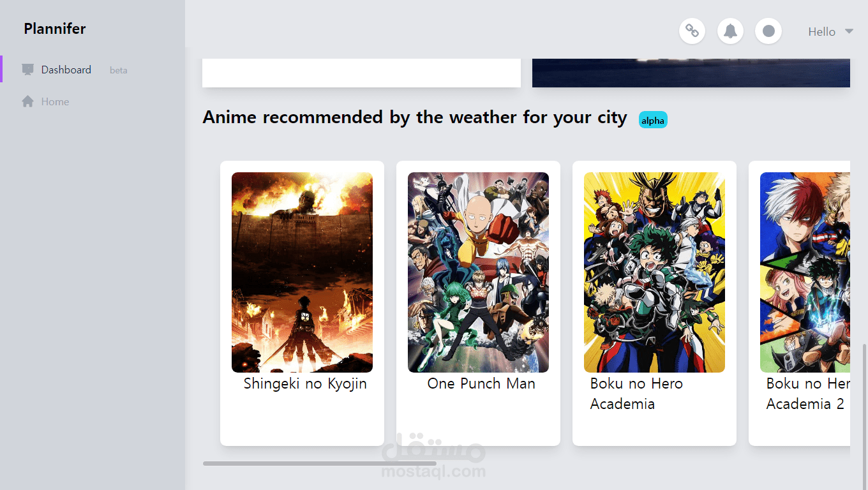This screenshot has height=490, width=868.
Task: Select Dashboard in the sidebar menu
Action: click(x=93, y=70)
